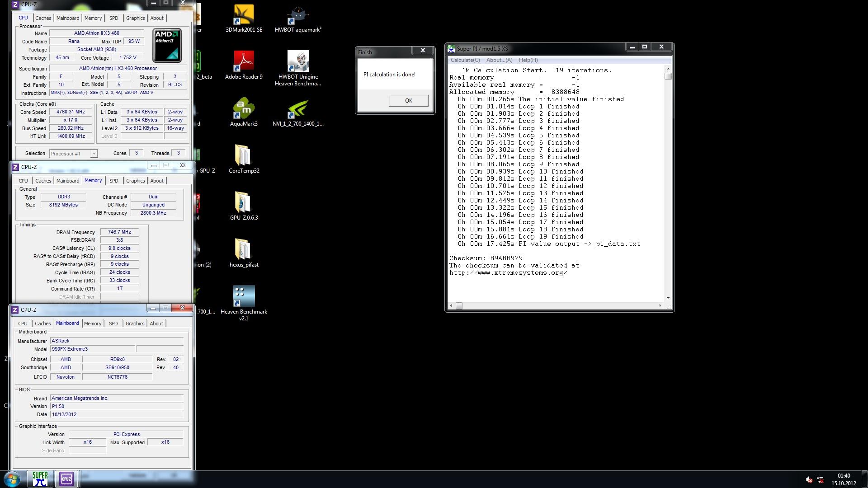Click the Core Voltage 1.752 V value
Viewport: 868px width, 488px height.
[x=128, y=57]
